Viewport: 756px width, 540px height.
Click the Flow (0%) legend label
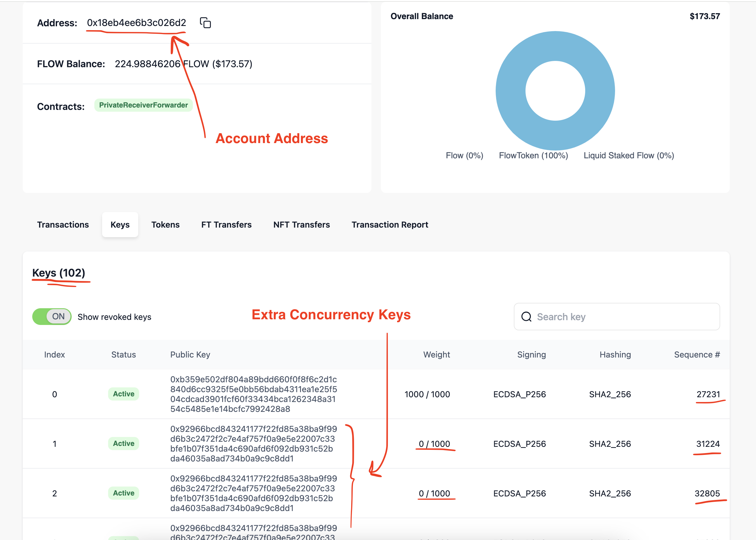(x=464, y=156)
